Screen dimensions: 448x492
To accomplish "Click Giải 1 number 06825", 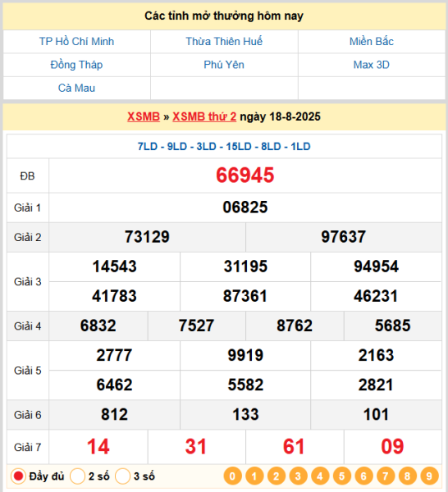I will 245,207.
